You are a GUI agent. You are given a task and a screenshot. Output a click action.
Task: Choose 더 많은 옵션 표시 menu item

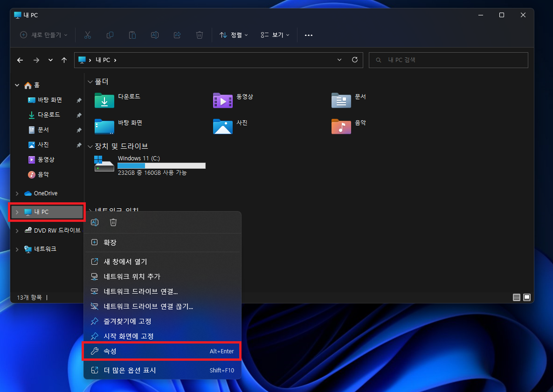tap(162, 370)
